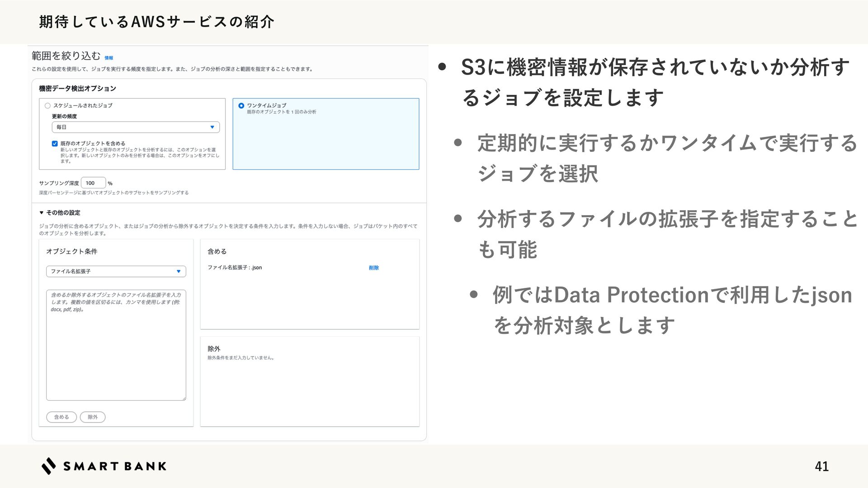This screenshot has width=868, height=488.
Task: Click the file extension text area
Action: pos(116,346)
